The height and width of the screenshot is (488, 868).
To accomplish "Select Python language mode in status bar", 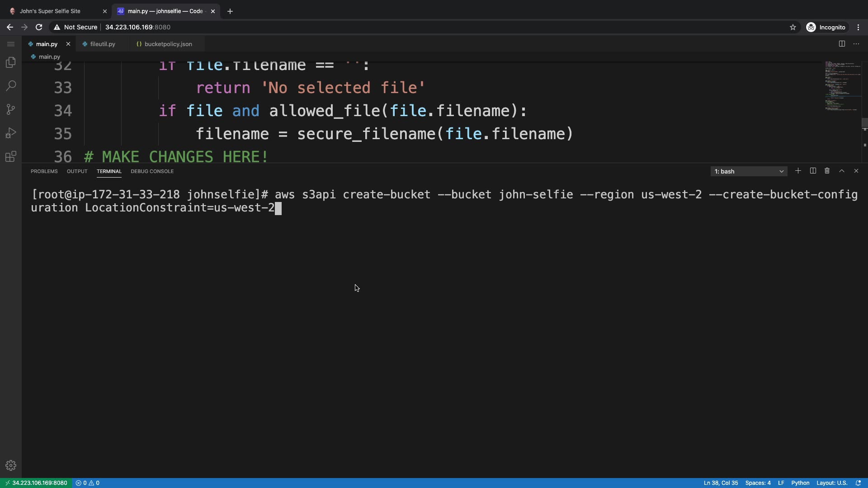I will pyautogui.click(x=800, y=483).
